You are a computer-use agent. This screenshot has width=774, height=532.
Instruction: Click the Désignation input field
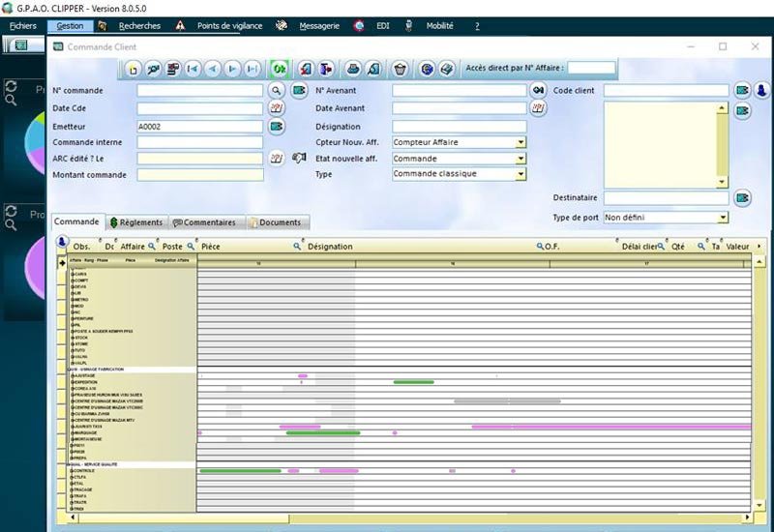click(x=460, y=127)
